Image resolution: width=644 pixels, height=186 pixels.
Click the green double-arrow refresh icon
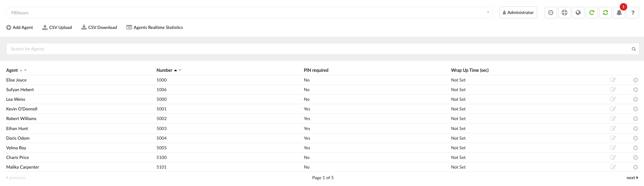pos(605,13)
